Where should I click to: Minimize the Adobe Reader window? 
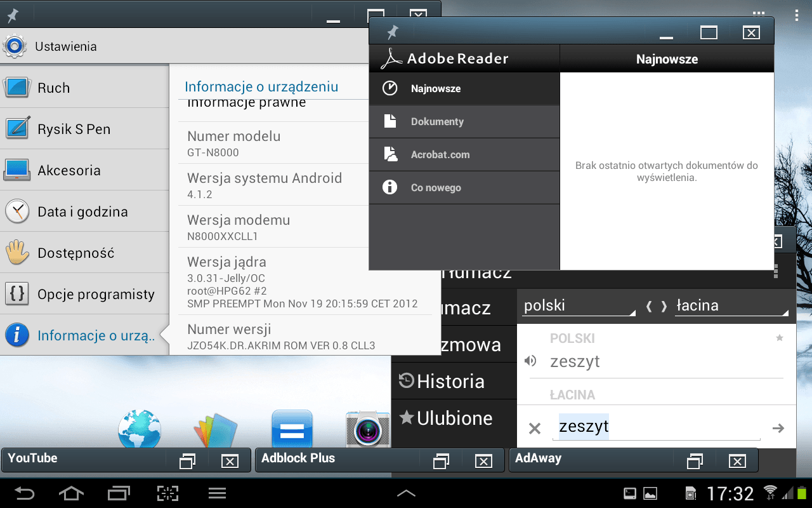[666, 37]
